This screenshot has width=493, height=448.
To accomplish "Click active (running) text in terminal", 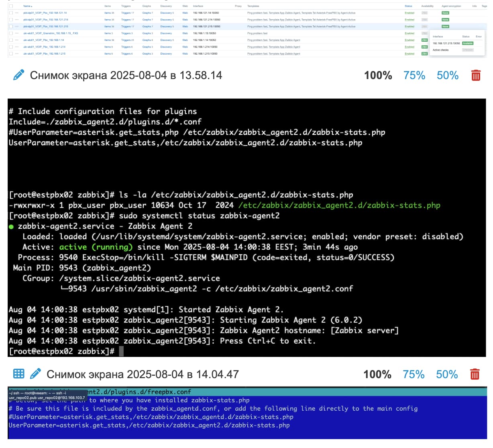I will 96,247.
